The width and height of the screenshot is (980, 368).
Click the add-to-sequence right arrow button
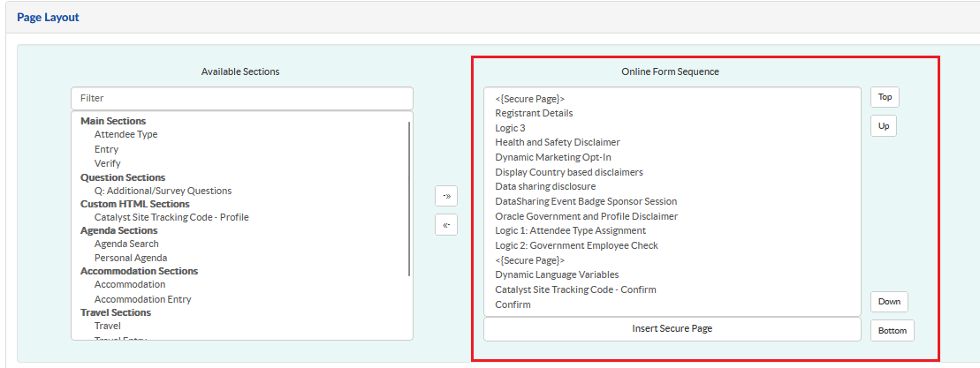point(446,196)
